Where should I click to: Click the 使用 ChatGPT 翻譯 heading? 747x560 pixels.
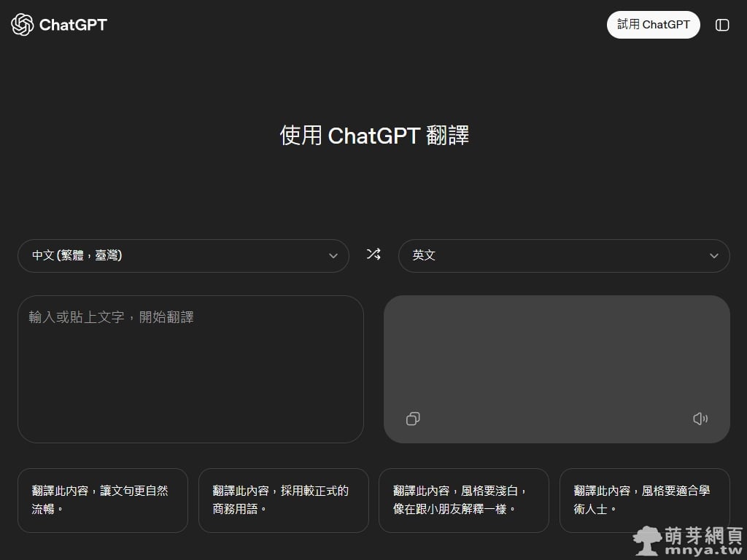(373, 136)
